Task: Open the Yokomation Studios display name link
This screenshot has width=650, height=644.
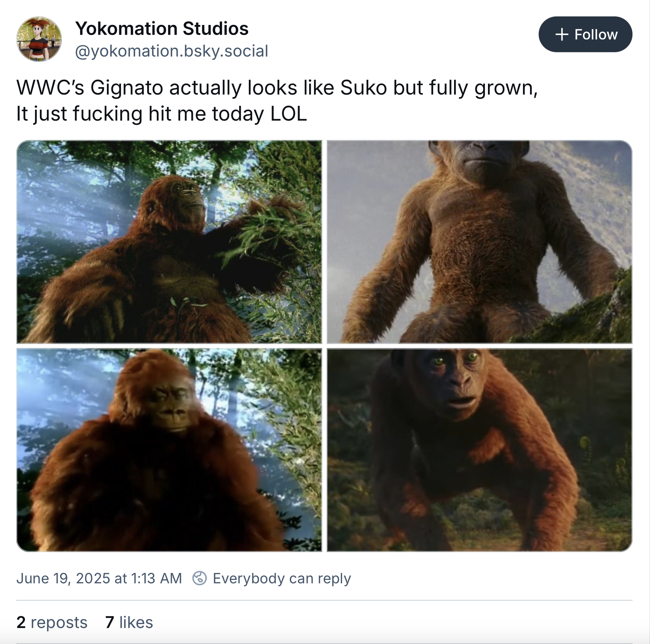Action: 162,29
